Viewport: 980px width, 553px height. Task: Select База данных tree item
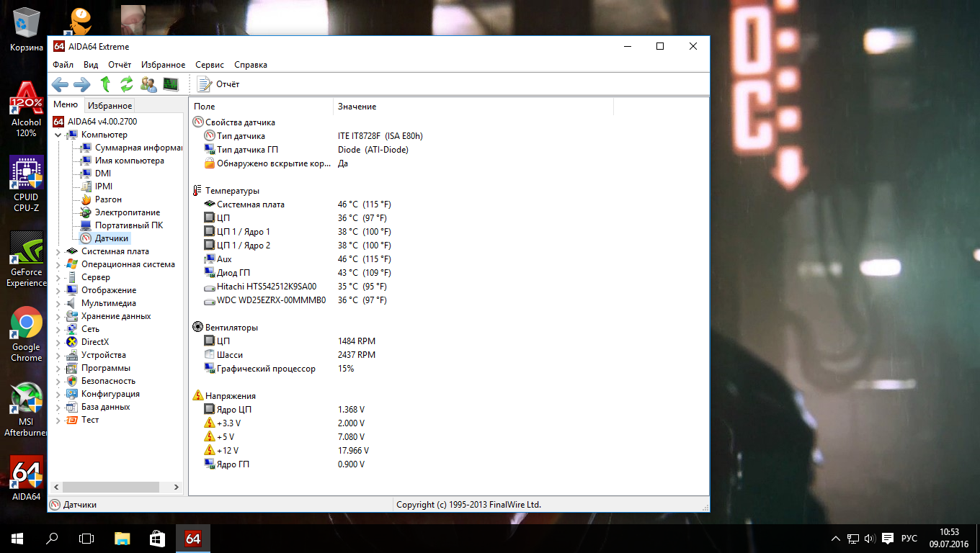[x=98, y=407]
